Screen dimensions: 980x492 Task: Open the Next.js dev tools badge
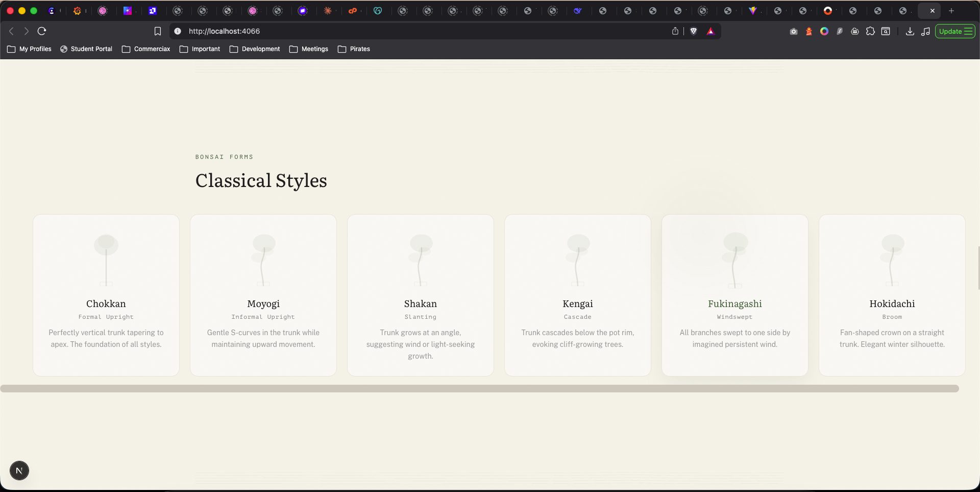click(19, 471)
